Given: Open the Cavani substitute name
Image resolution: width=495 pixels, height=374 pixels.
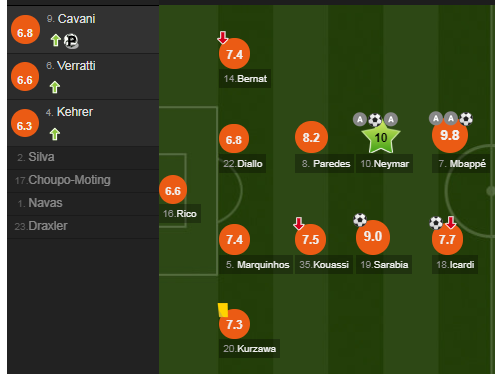Looking at the screenshot, I should tap(76, 19).
